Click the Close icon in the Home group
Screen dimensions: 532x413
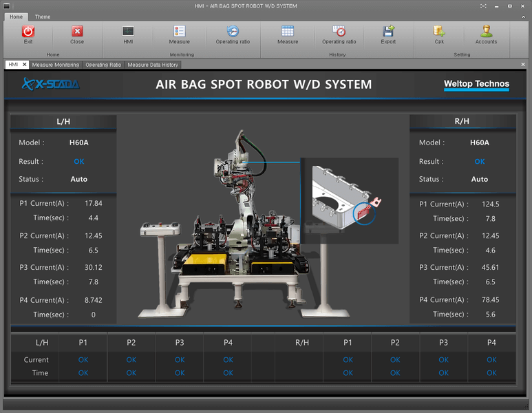77,32
